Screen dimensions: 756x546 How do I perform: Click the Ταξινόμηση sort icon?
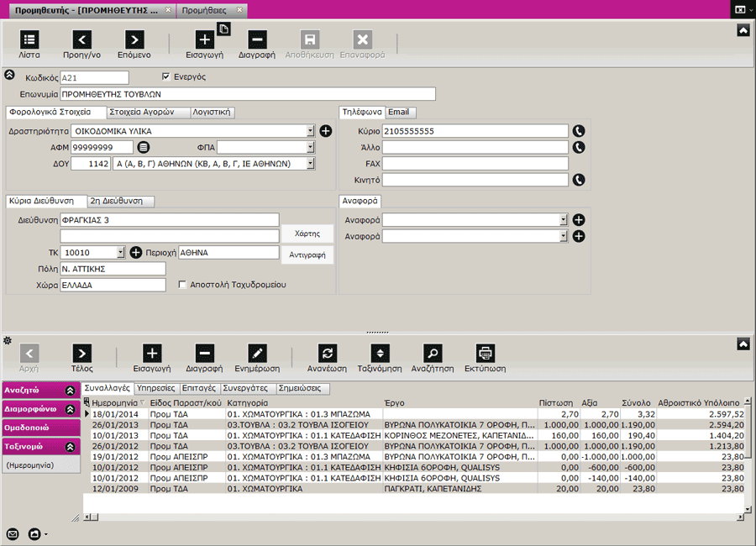[380, 354]
